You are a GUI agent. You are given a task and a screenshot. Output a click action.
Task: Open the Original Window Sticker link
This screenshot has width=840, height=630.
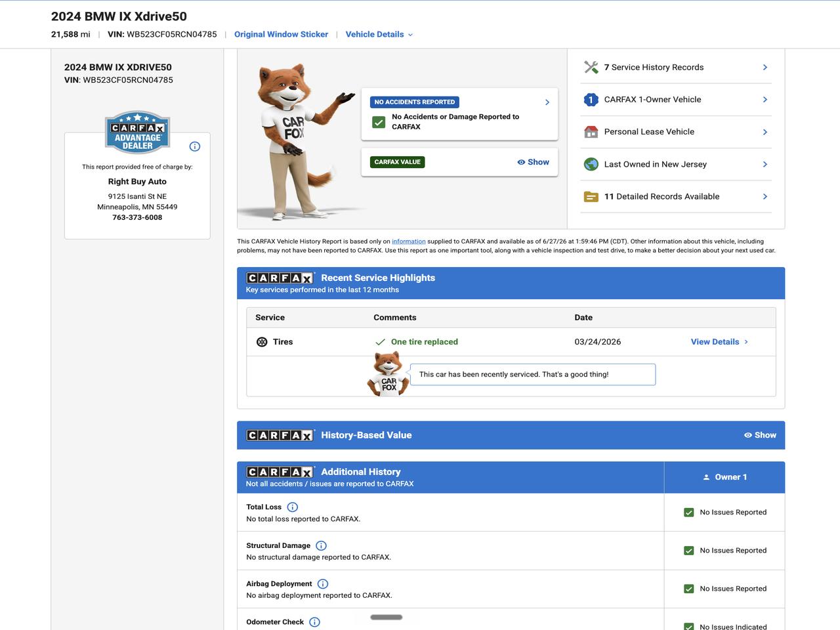tap(281, 34)
